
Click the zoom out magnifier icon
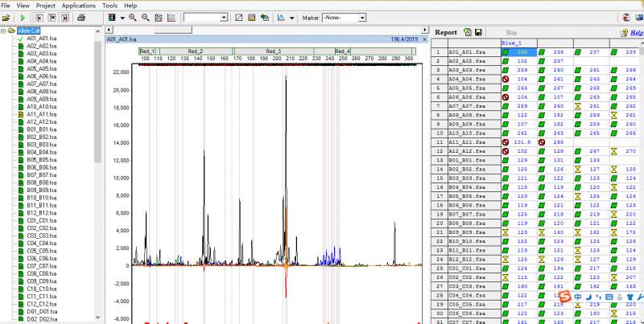[145, 17]
